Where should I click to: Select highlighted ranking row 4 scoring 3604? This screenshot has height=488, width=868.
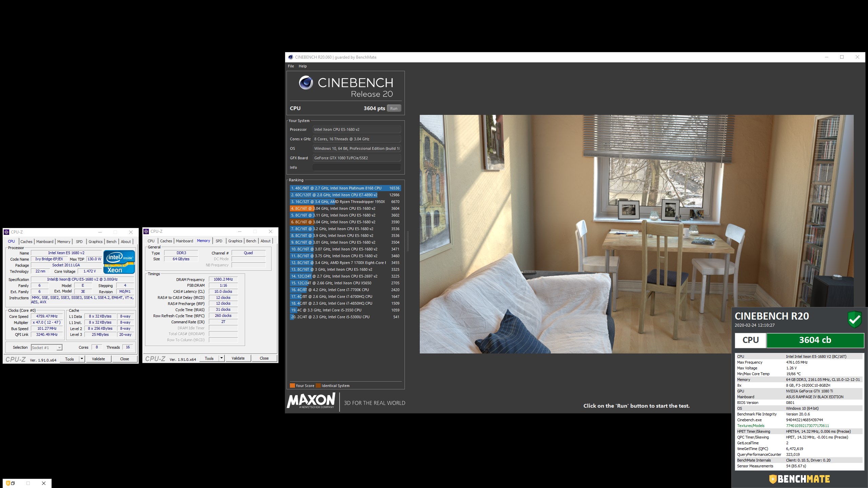[346, 208]
